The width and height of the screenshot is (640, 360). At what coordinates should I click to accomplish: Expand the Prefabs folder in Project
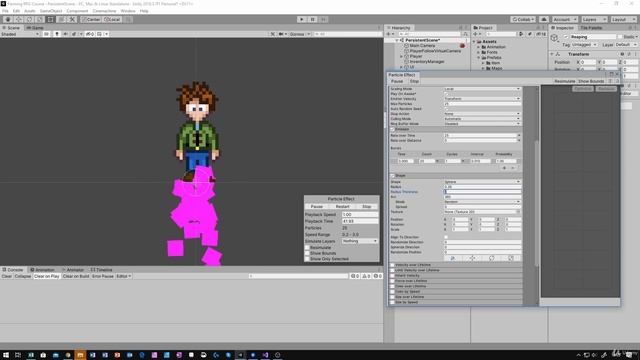479,58
